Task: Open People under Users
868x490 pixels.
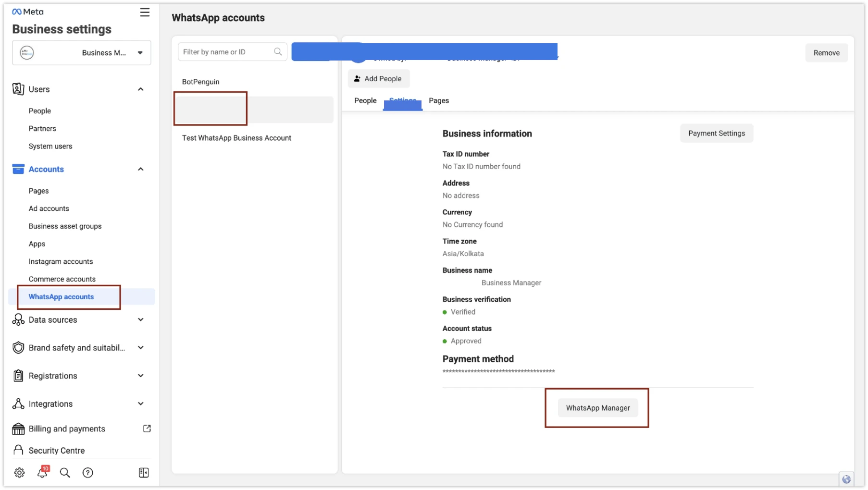Action: click(x=40, y=111)
